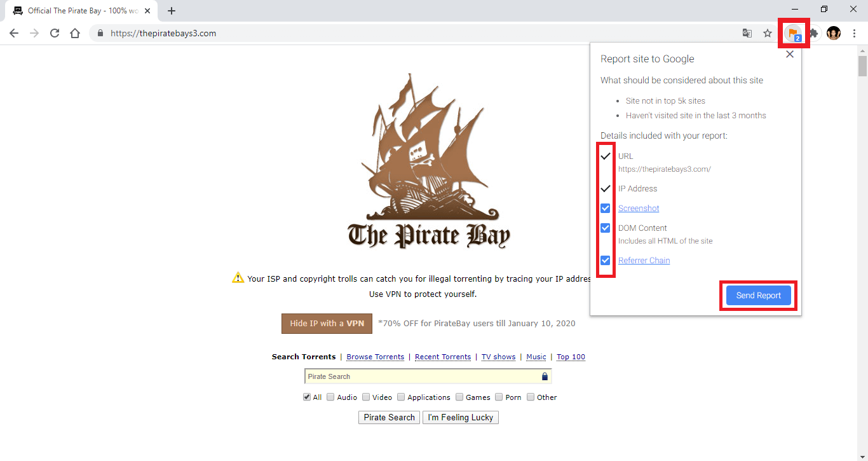Open the Top 100 link

[571, 357]
